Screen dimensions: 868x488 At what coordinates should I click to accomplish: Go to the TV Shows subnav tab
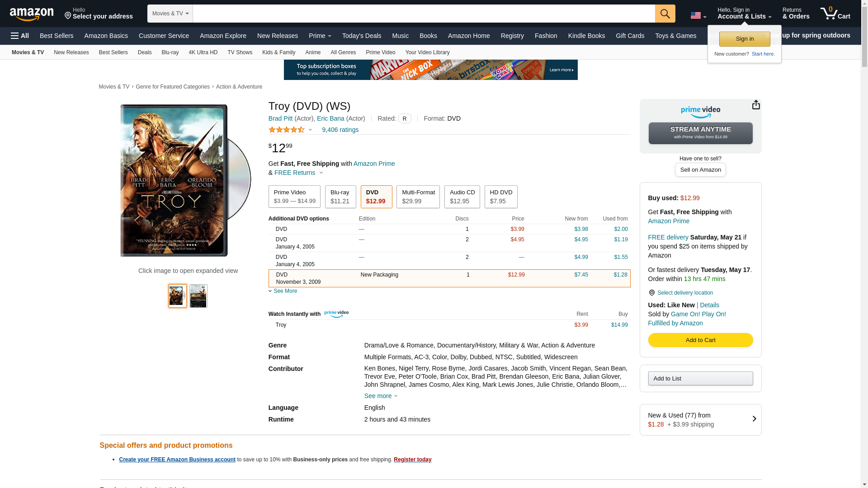[x=240, y=52]
